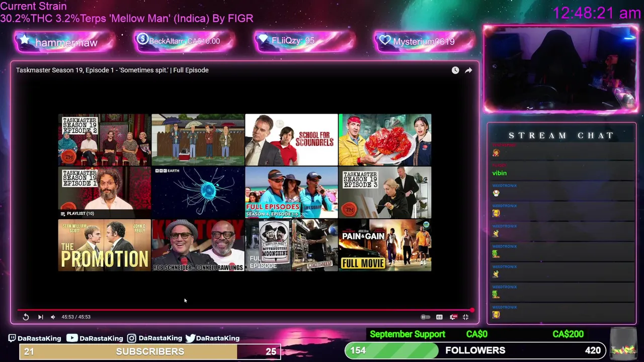The height and width of the screenshot is (362, 644).
Task: Click the BeckAltarr donation dollar icon
Action: pyautogui.click(x=142, y=39)
